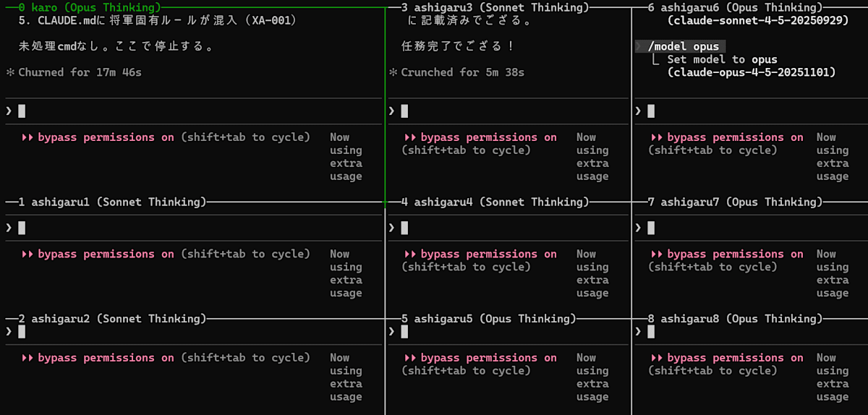This screenshot has width=868, height=415.
Task: Click the 'Churned for 17m 46s' status text
Action: click(x=80, y=72)
